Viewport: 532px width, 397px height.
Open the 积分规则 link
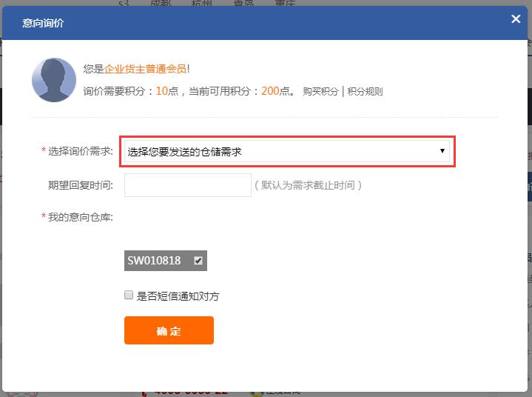point(365,92)
